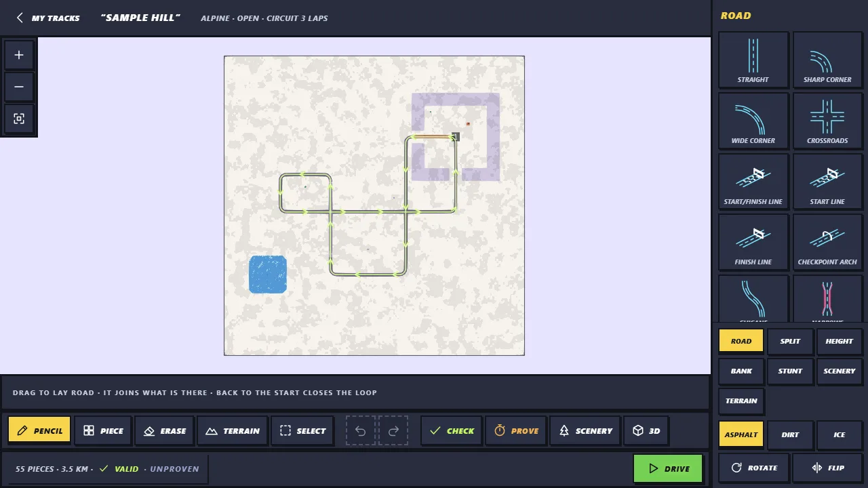Choose the Sharp Corner piece

pos(827,60)
